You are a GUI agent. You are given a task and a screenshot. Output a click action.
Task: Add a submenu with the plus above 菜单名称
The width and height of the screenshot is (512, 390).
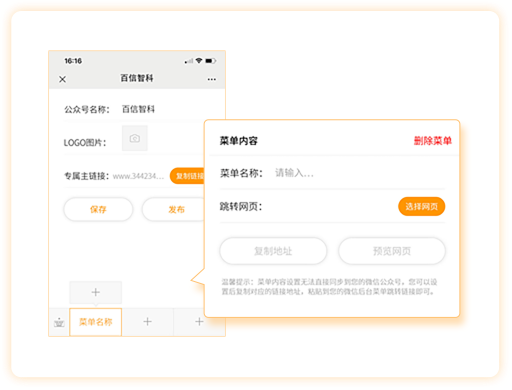point(96,292)
